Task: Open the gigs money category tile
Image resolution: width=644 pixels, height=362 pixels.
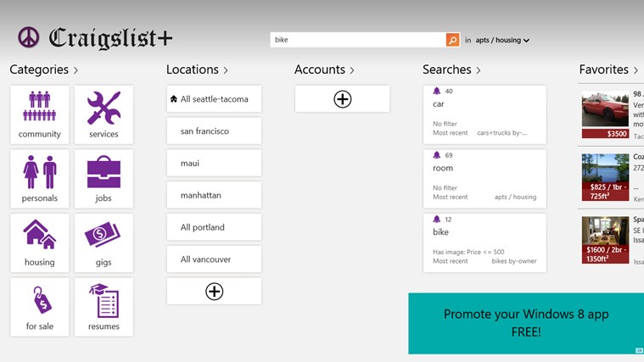Action: click(x=104, y=242)
